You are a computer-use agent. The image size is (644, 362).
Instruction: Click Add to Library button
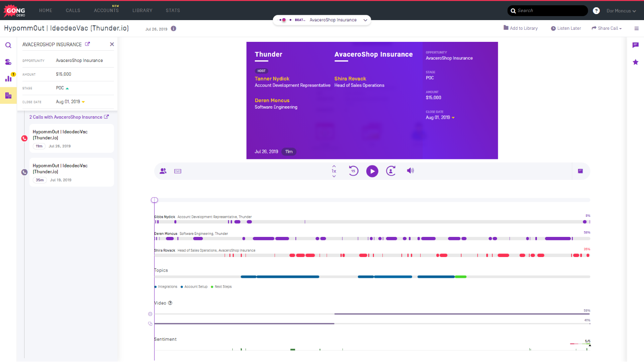520,28
